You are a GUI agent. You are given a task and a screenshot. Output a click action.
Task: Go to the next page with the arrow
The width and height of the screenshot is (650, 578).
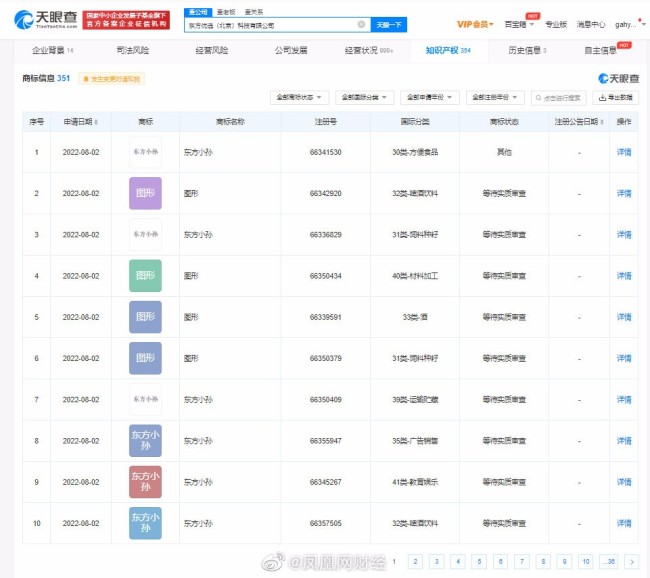click(x=632, y=562)
